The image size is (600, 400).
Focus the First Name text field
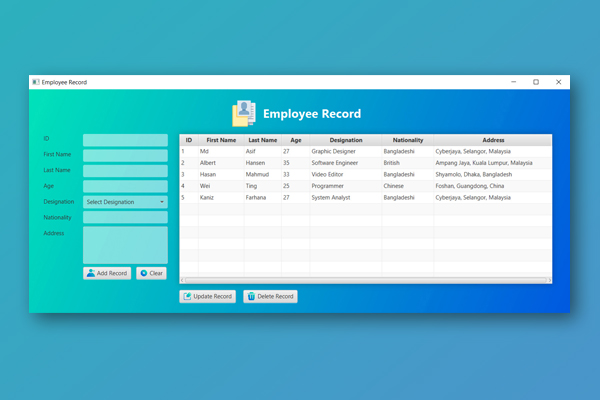click(x=125, y=155)
